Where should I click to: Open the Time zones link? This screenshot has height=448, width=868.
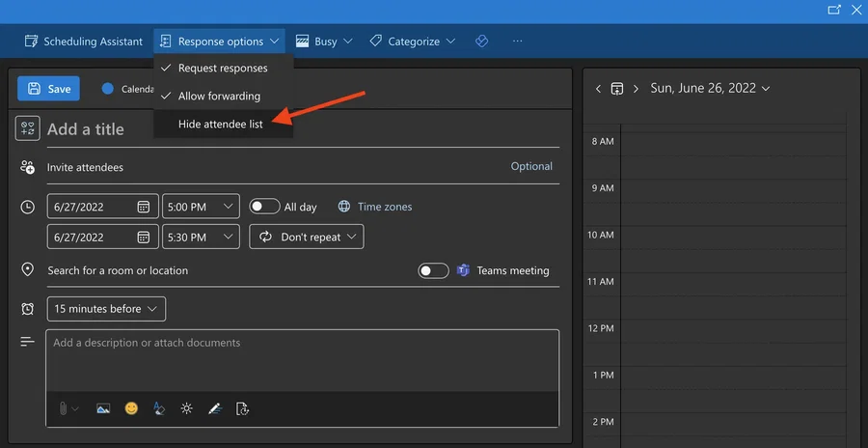(385, 207)
